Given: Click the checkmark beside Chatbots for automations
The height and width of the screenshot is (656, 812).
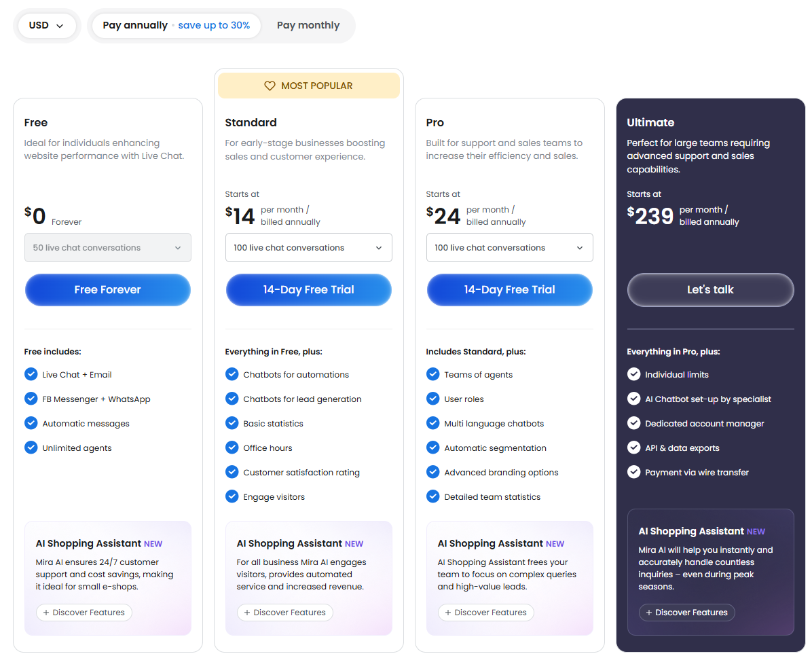Looking at the screenshot, I should coord(232,374).
